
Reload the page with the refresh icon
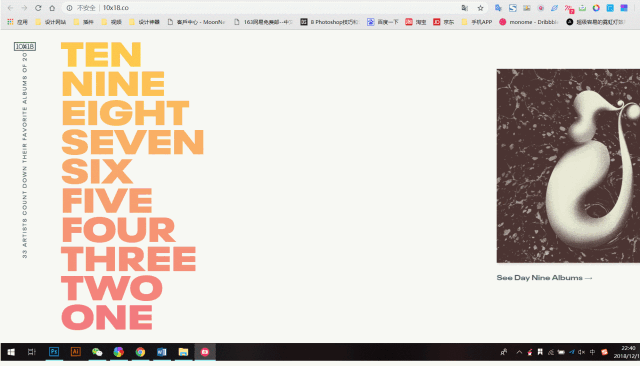[x=38, y=8]
